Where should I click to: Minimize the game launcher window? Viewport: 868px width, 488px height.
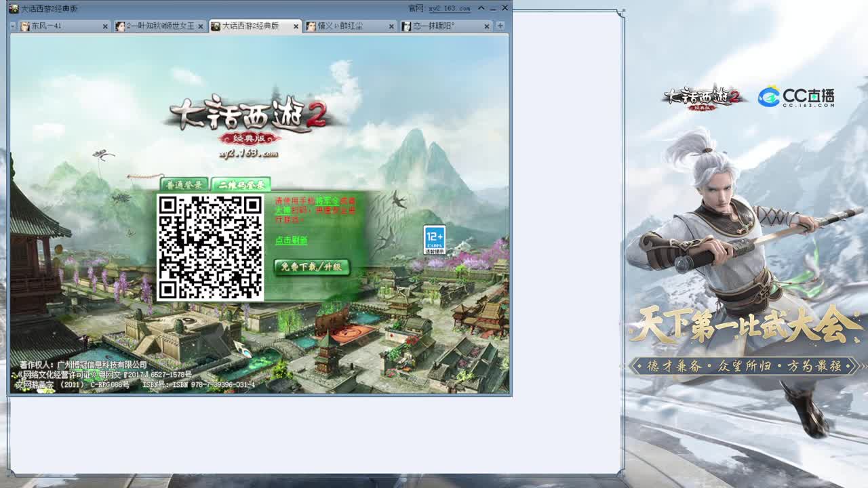click(x=493, y=8)
